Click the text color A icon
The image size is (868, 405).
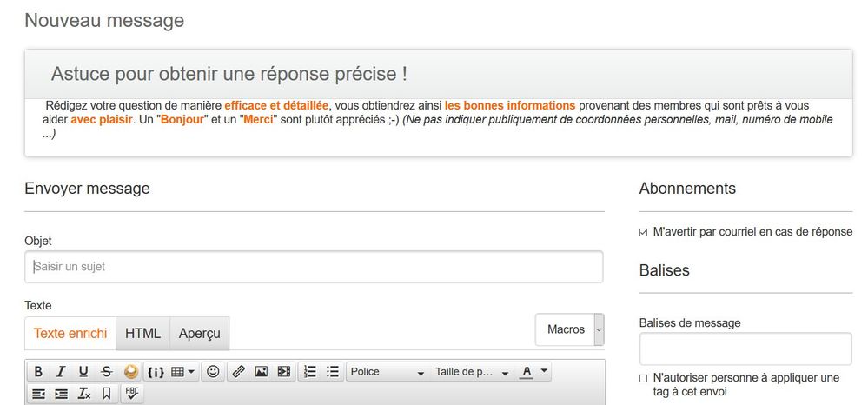tap(527, 372)
